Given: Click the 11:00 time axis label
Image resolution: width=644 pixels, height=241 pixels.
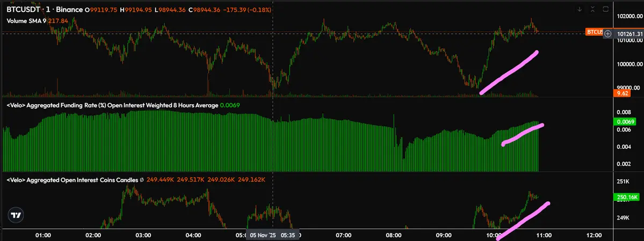Looking at the screenshot, I should [544, 235].
